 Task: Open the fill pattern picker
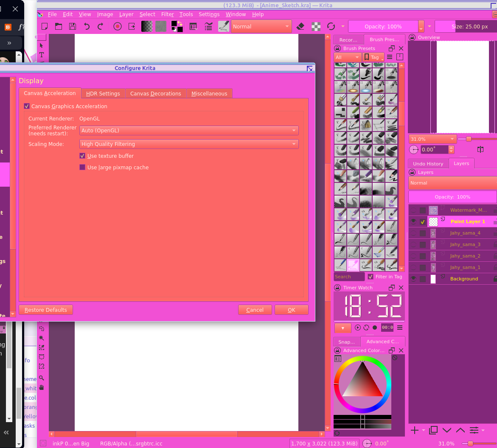(x=161, y=27)
